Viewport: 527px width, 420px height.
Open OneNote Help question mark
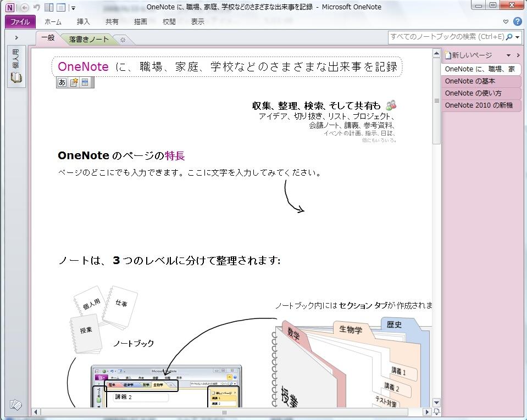(x=518, y=21)
